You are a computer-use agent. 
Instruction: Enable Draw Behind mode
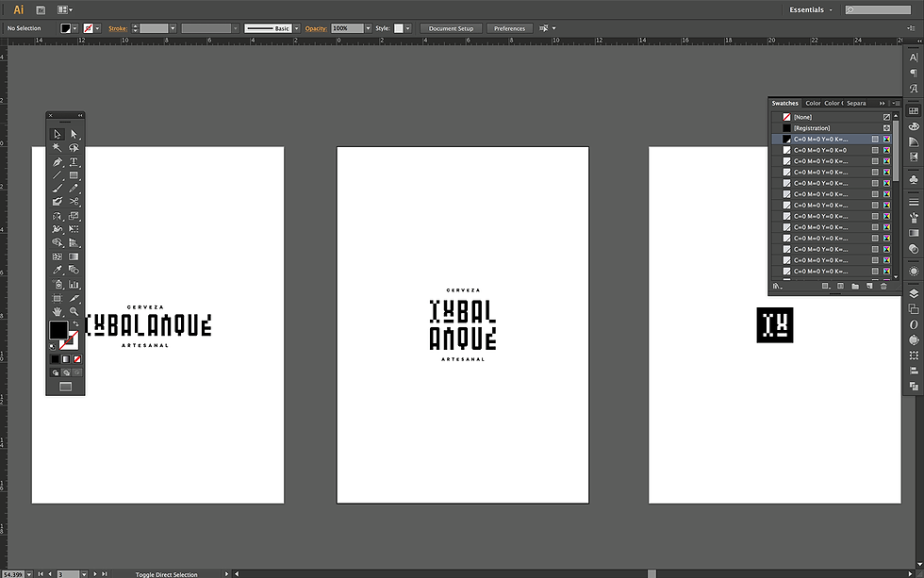(x=66, y=372)
